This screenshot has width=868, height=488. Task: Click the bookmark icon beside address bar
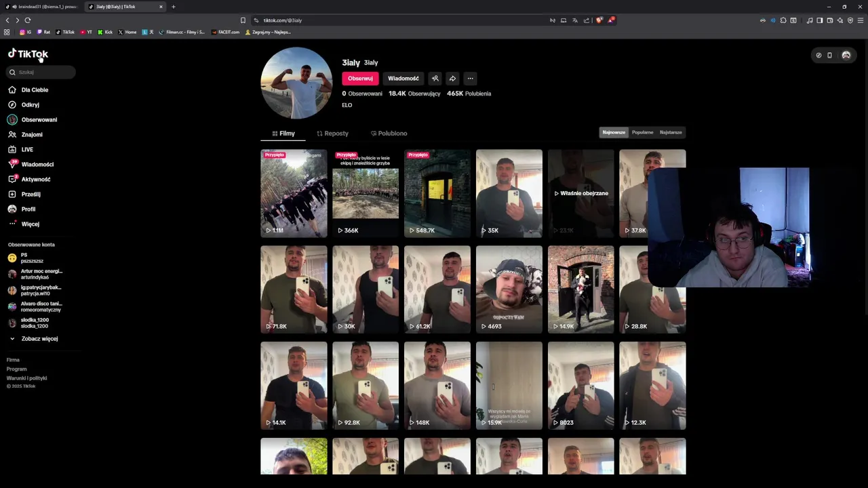243,20
